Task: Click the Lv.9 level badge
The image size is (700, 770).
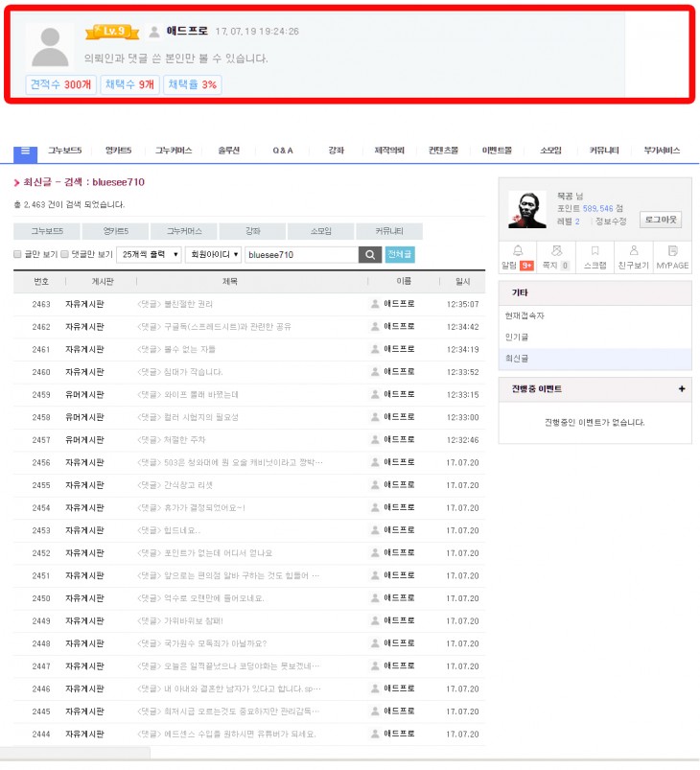Action: click(113, 32)
